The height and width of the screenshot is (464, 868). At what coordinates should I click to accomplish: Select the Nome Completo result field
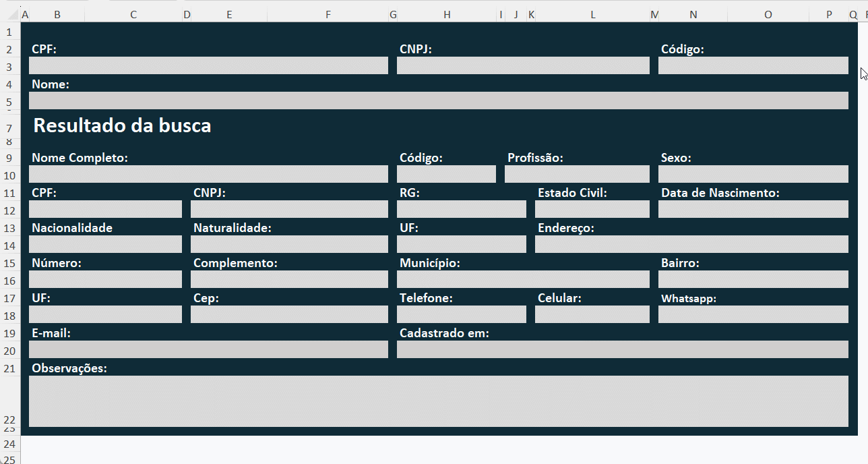(208, 174)
